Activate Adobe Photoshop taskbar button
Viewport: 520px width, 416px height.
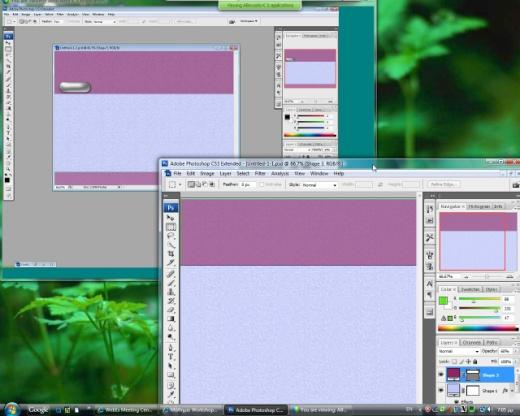point(256,410)
